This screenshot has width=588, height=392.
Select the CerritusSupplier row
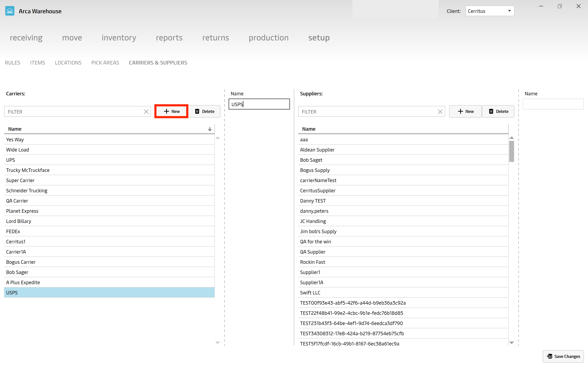click(x=403, y=190)
